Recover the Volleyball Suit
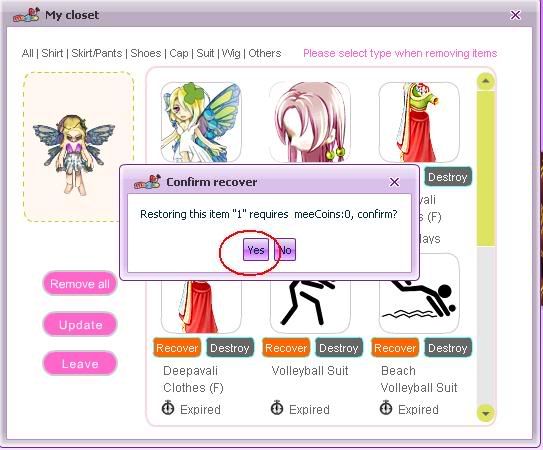 [x=286, y=347]
